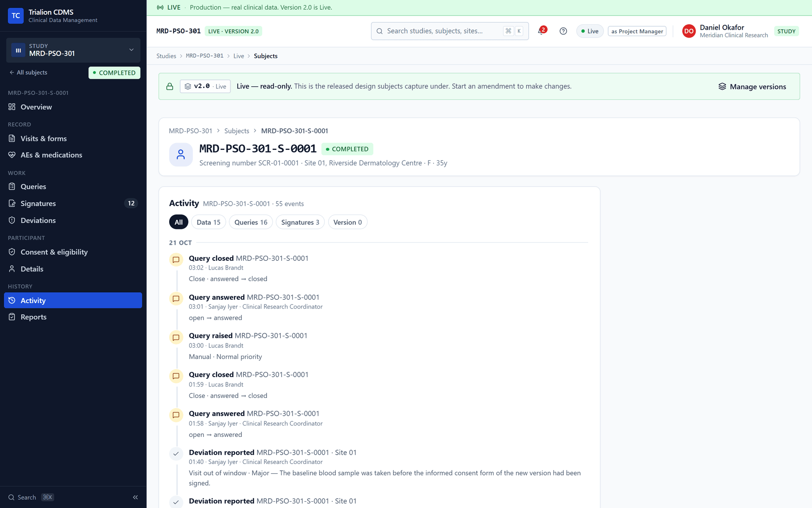The image size is (812, 508).
Task: Click the Manage versions button
Action: 752,86
